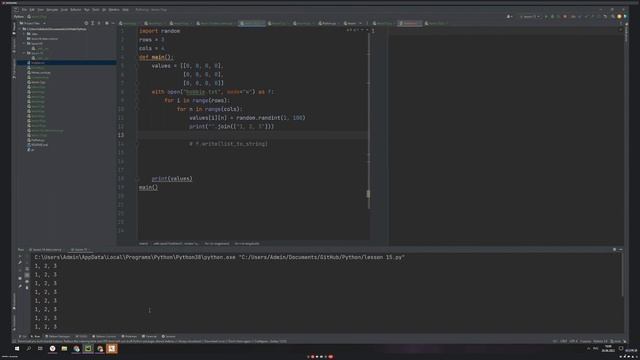This screenshot has height=360, width=640.
Task: Open run configuration dropdown in top toolbar
Action: [529, 17]
